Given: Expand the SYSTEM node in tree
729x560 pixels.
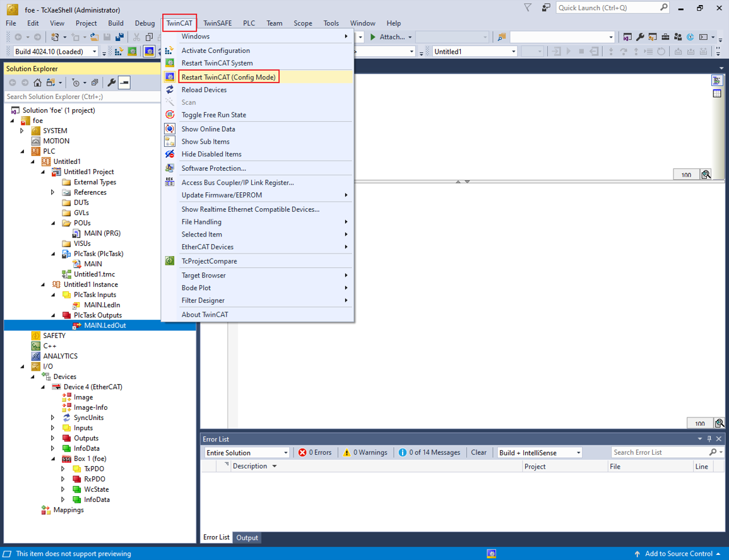Looking at the screenshot, I should [22, 131].
